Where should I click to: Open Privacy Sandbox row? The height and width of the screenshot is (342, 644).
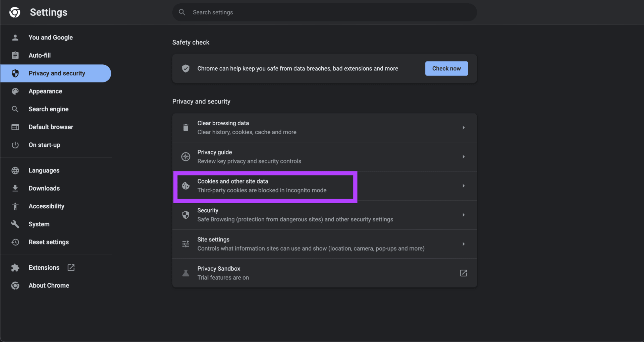point(324,273)
